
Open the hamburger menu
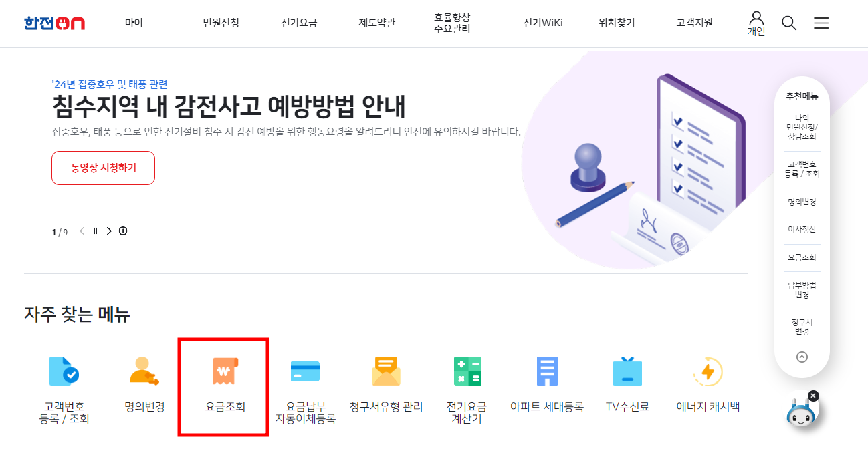tap(821, 23)
